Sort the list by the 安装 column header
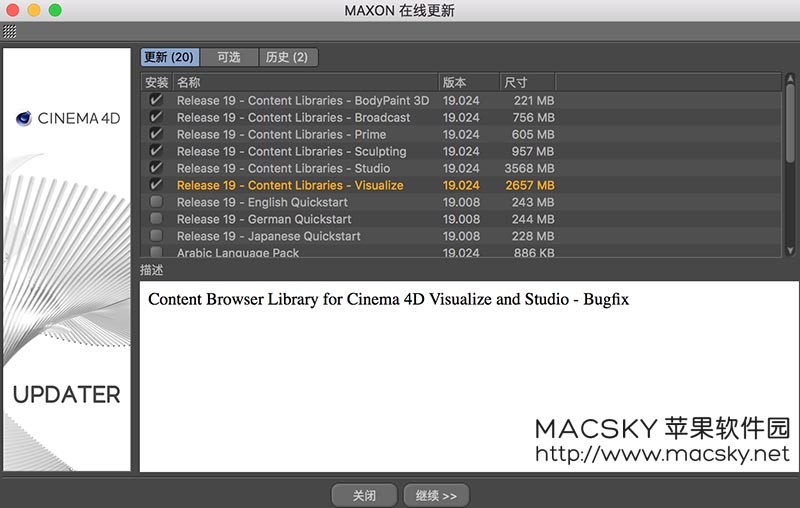Screen dimensions: 800x508 (157, 82)
